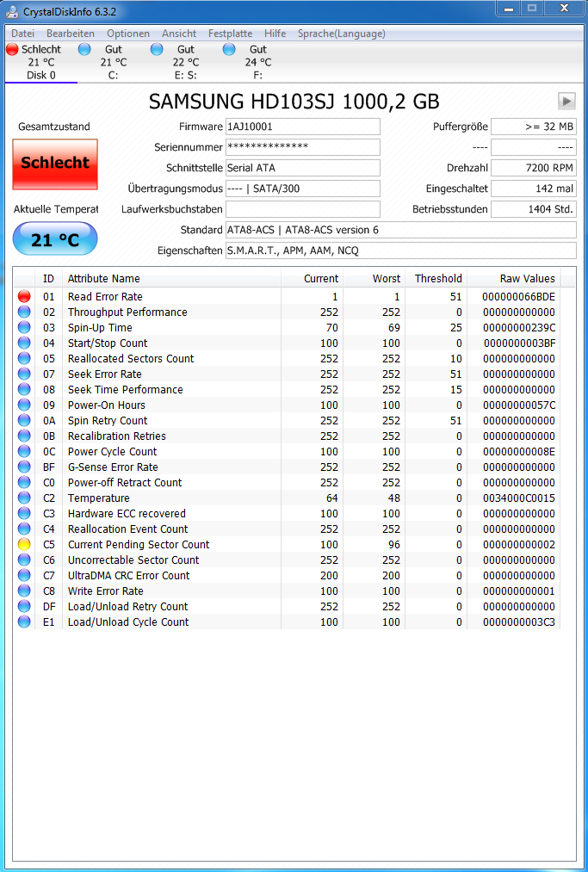Screen dimensions: 588x872
Task: Click blue status icon of G-Sense Error Rate
Action: pyautogui.click(x=24, y=467)
